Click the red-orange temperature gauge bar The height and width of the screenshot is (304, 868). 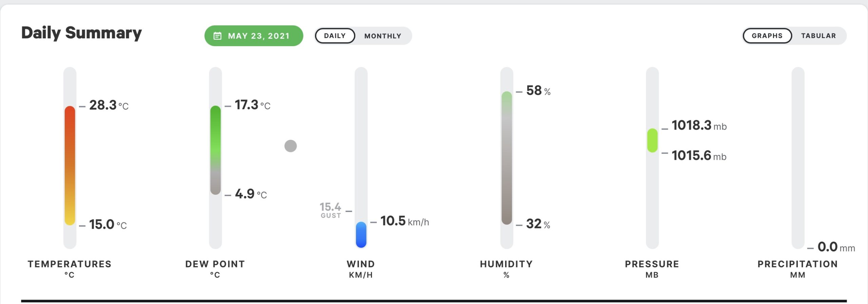point(70,165)
